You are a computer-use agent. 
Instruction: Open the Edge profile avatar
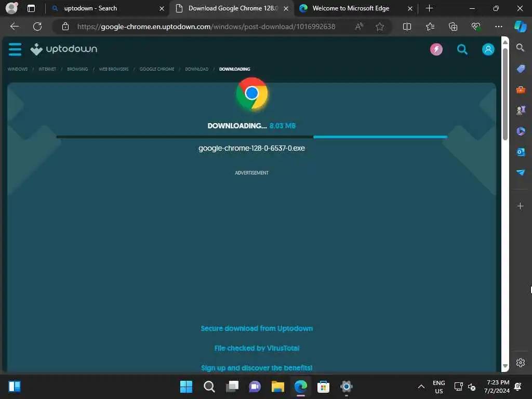tap(11, 8)
